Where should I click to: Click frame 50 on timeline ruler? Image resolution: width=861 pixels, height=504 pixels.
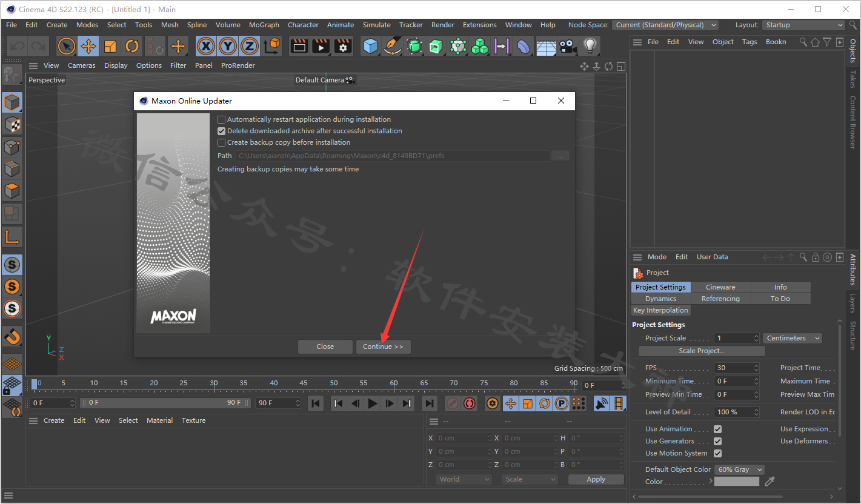(334, 383)
